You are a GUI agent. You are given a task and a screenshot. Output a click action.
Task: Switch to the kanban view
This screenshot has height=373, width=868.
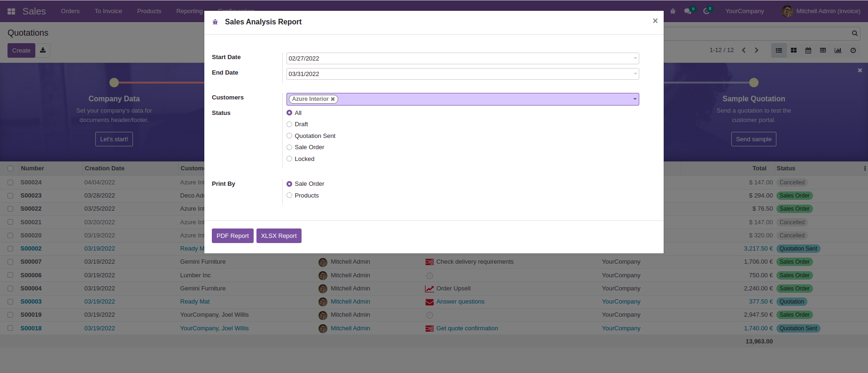[x=793, y=50]
